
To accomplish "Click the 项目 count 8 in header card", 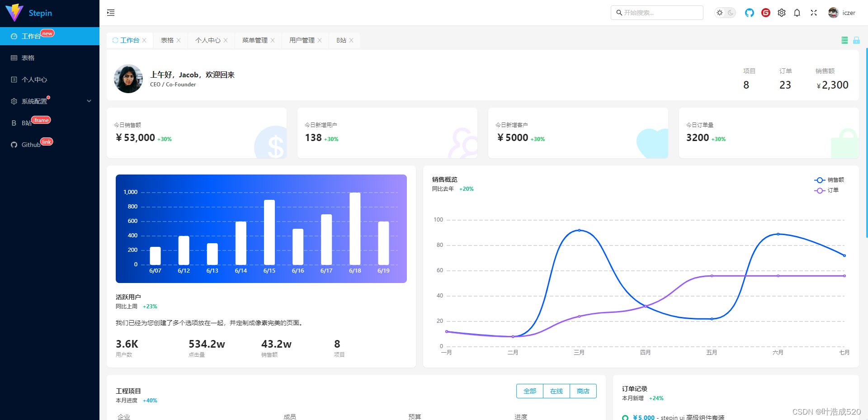I will coord(746,85).
